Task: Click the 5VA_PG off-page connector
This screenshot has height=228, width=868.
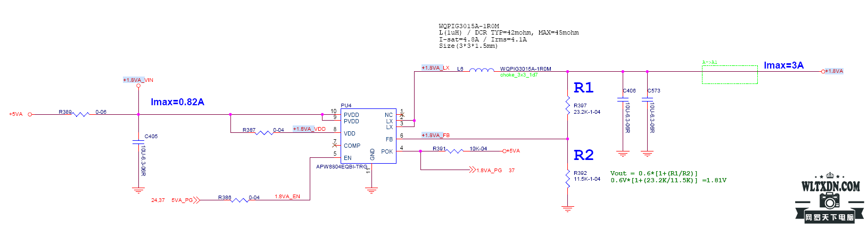Action: point(185,200)
